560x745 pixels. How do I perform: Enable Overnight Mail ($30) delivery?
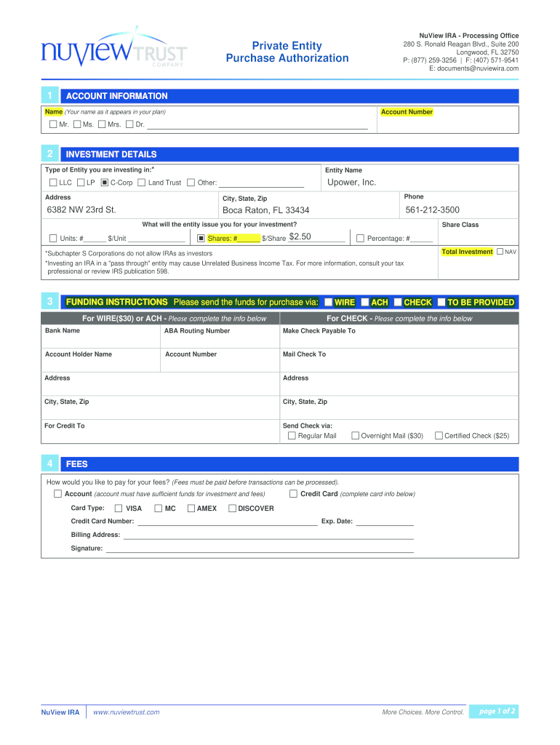pos(356,436)
